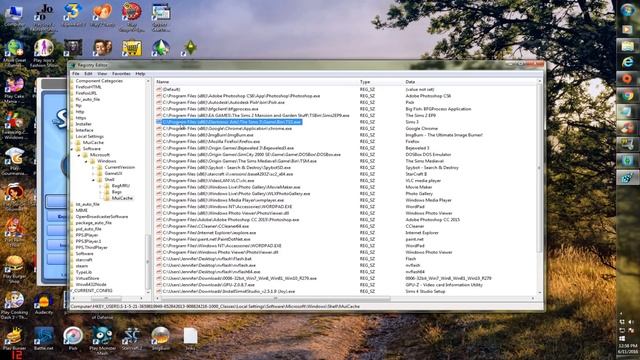Image resolution: width=640 pixels, height=360 pixels.
Task: Open the Battle.net desktop shortcut
Action: coord(43,338)
